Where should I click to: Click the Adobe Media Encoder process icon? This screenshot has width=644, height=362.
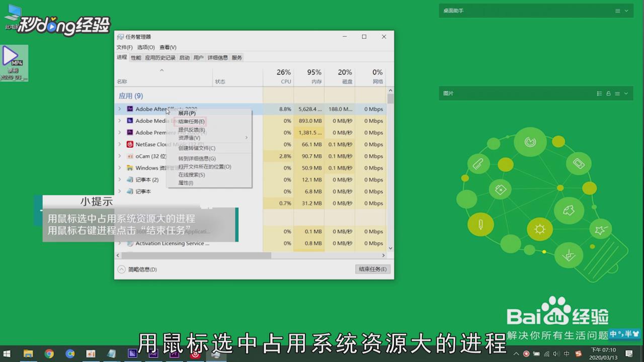pos(130,121)
